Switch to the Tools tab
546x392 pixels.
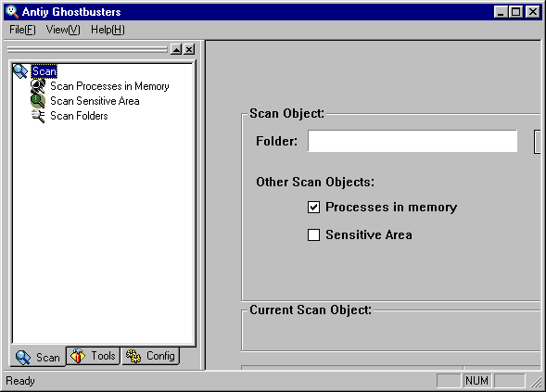93,356
